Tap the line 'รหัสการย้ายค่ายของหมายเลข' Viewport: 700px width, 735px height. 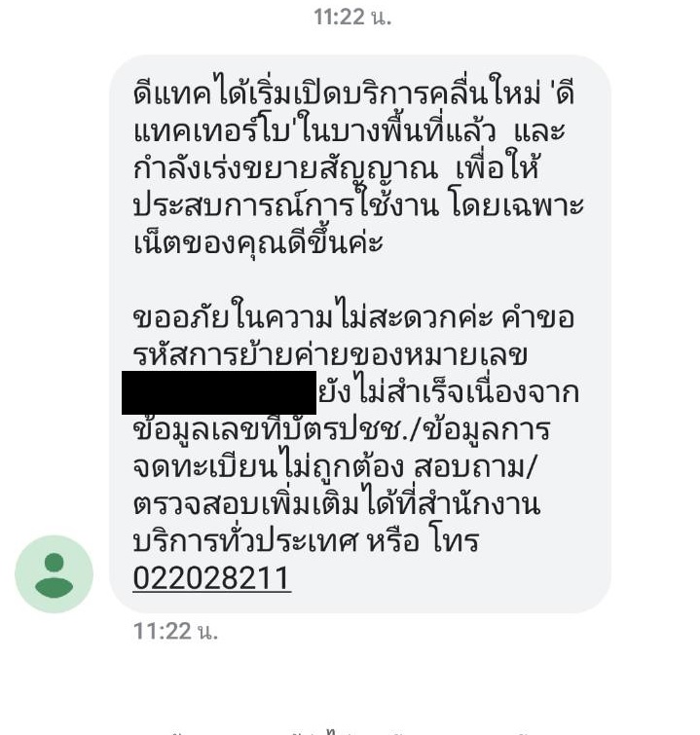[x=330, y=354]
